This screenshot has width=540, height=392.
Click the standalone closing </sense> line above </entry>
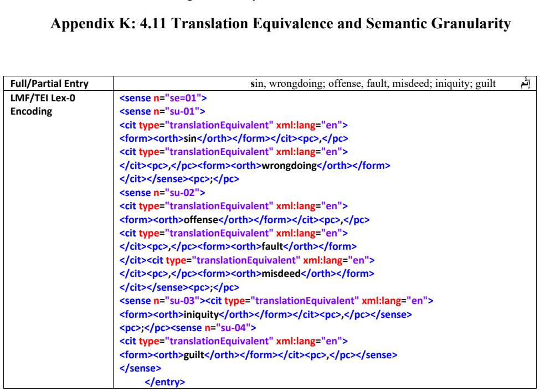click(140, 369)
